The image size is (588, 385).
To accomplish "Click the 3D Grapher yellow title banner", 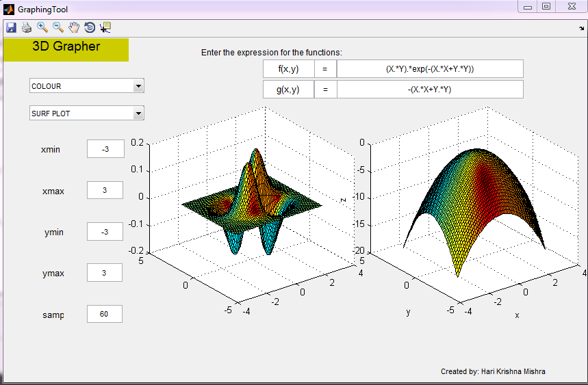I will [x=66, y=50].
